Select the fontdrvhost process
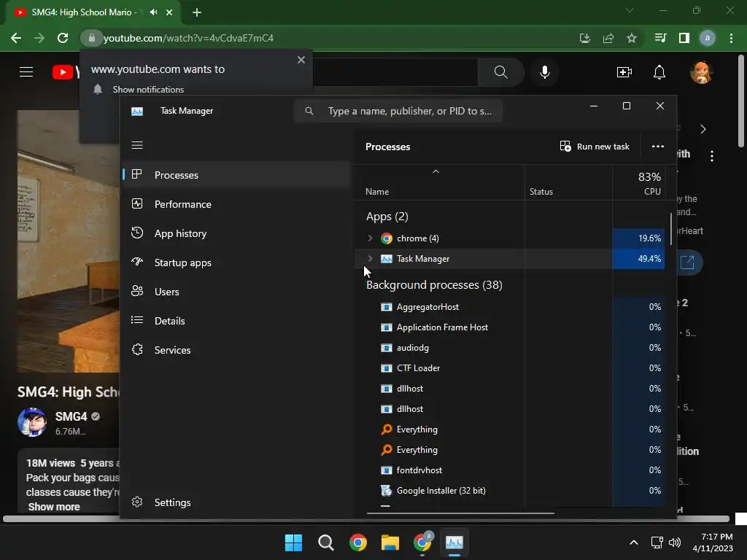This screenshot has width=747, height=560. pyautogui.click(x=510, y=470)
